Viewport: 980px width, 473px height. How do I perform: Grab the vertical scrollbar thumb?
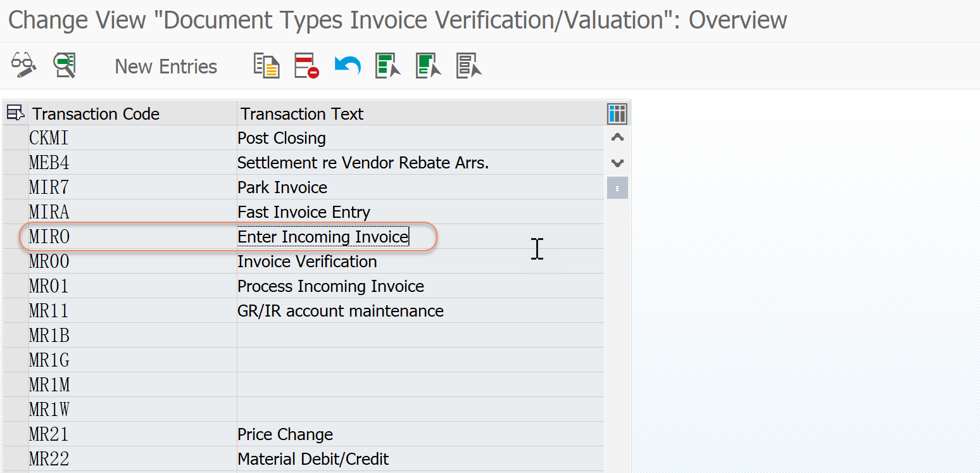click(x=617, y=187)
